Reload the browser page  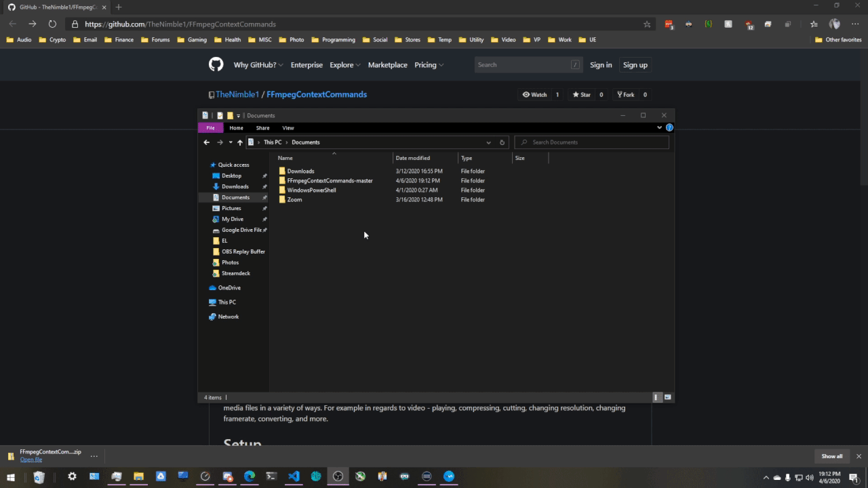click(x=52, y=24)
